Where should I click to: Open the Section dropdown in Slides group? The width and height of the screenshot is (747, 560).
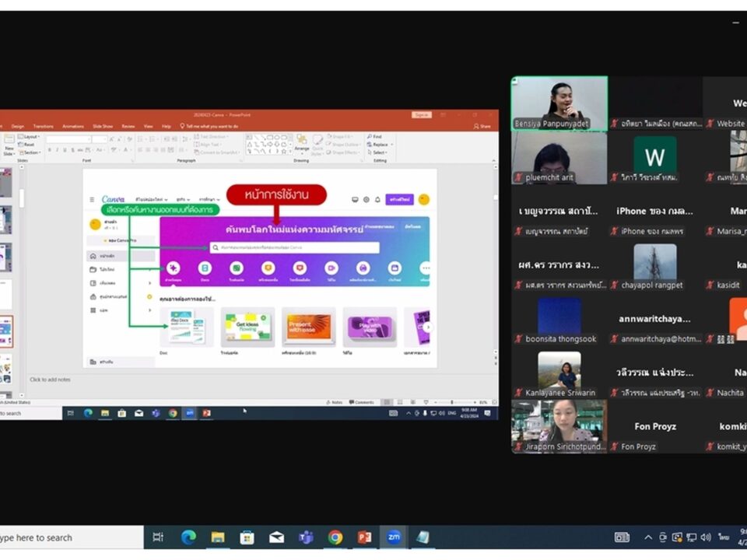[x=30, y=152]
